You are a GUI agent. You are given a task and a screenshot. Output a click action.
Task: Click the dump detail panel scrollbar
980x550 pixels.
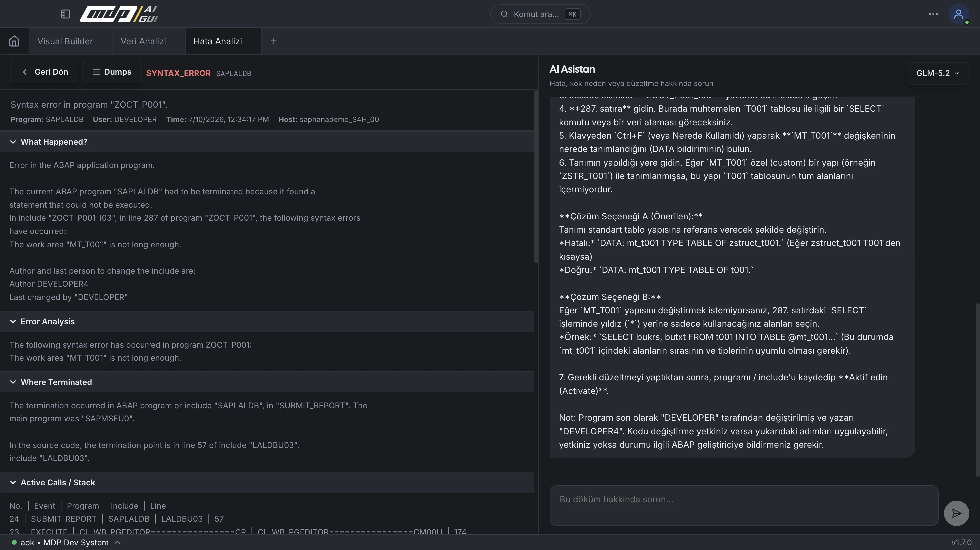536,177
